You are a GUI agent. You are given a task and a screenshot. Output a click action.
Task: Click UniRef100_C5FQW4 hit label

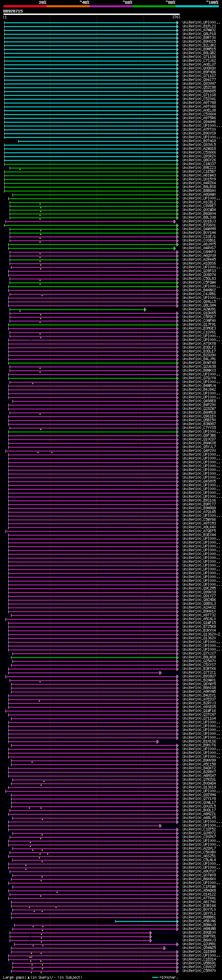point(199,283)
